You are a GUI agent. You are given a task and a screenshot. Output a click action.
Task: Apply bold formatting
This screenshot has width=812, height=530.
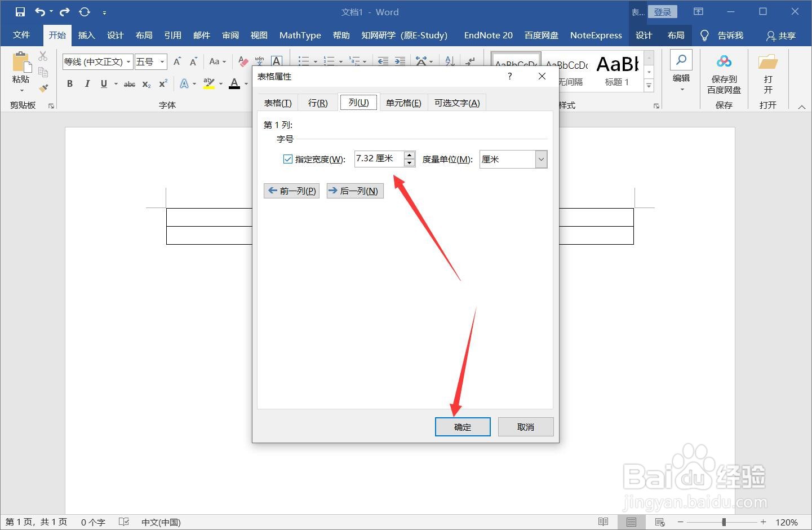(x=69, y=83)
